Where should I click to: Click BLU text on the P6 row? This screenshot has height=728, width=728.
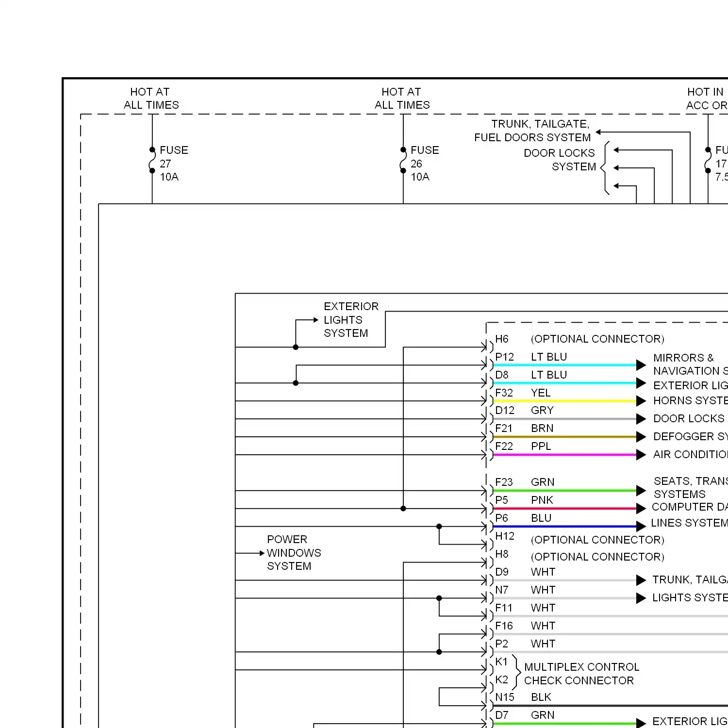(541, 518)
